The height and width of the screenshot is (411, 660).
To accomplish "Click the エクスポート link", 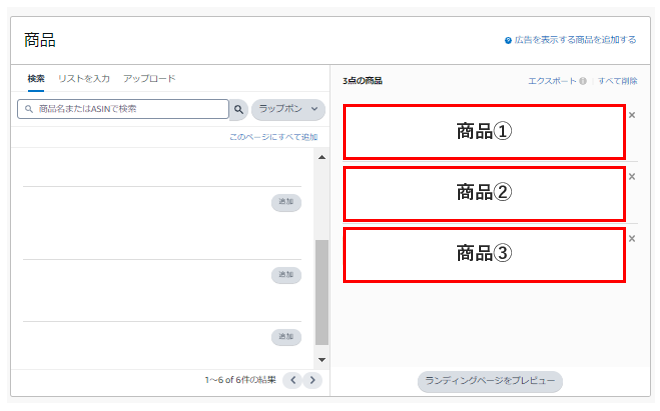I will [x=552, y=81].
